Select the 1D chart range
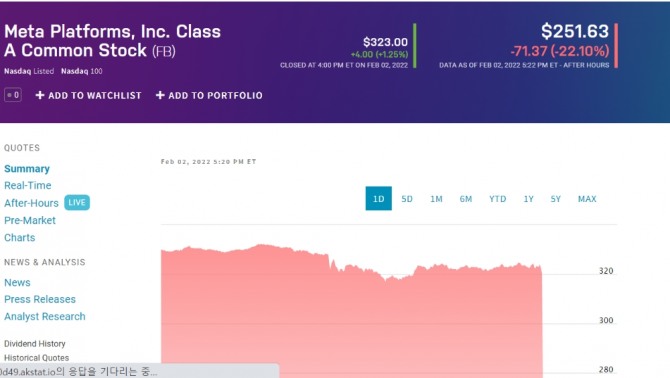 click(379, 199)
